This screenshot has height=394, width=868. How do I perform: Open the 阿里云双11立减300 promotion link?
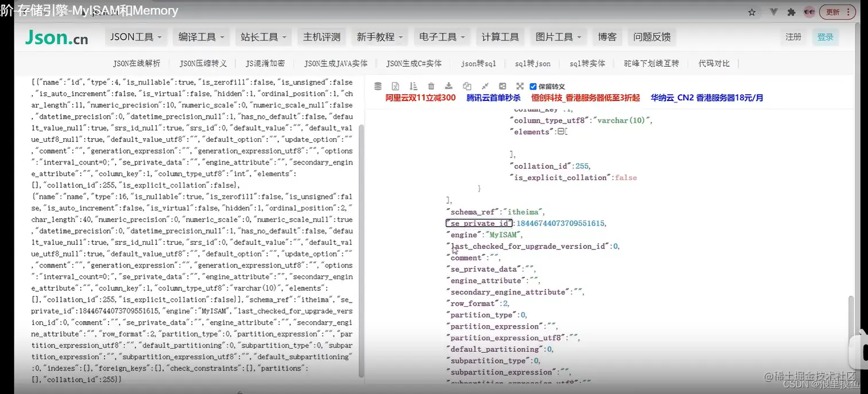(420, 97)
